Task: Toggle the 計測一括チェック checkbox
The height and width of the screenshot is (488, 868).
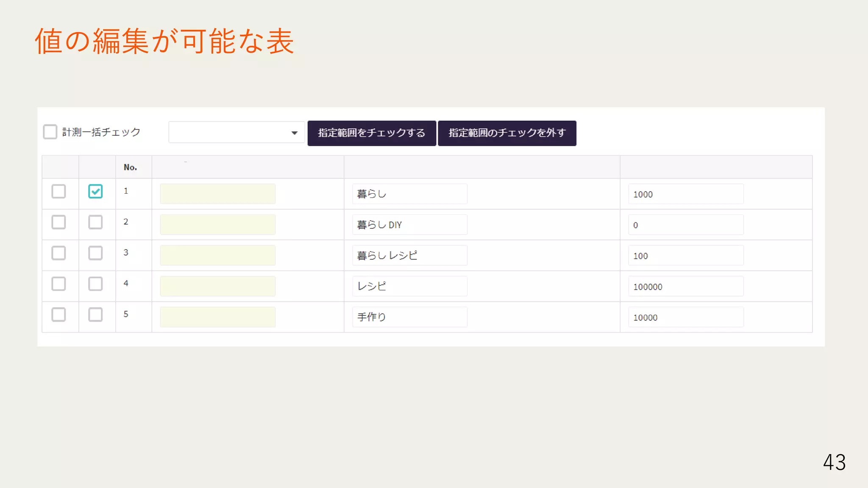Action: [x=50, y=132]
